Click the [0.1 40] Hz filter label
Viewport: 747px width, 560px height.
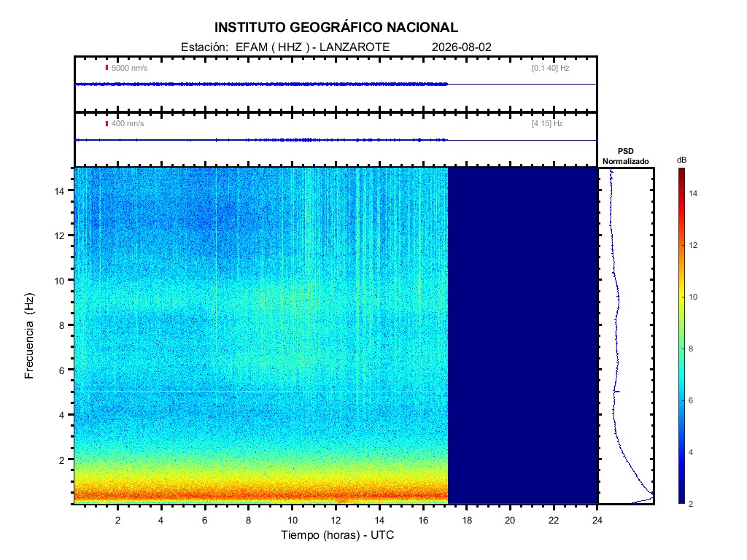click(x=550, y=68)
